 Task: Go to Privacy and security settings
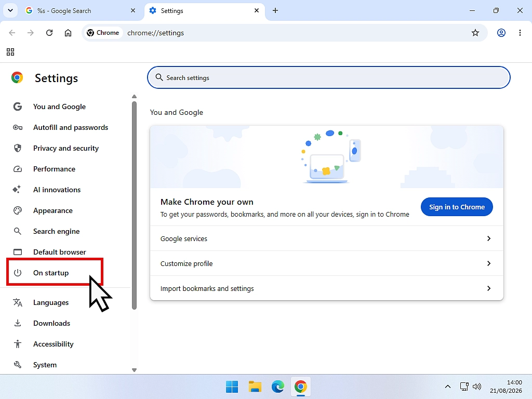click(66, 148)
